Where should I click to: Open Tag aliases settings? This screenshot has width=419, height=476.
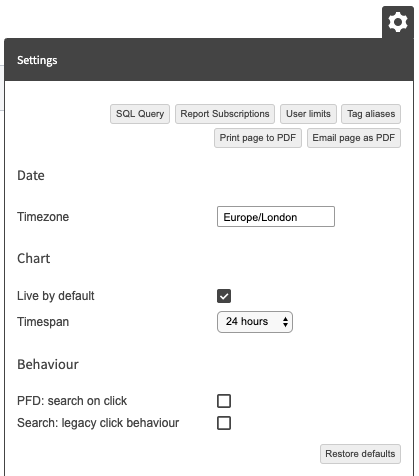click(x=371, y=114)
